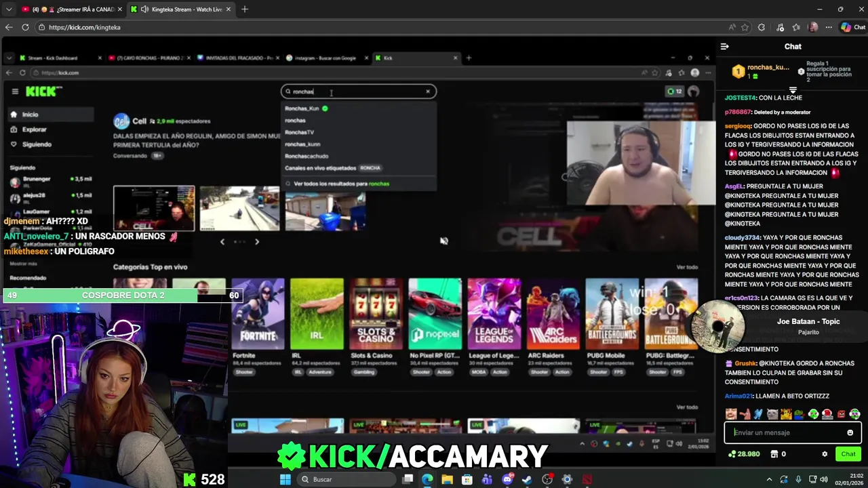This screenshot has height=488, width=868.
Task: Reload the kick.com page
Action: pyautogui.click(x=25, y=27)
